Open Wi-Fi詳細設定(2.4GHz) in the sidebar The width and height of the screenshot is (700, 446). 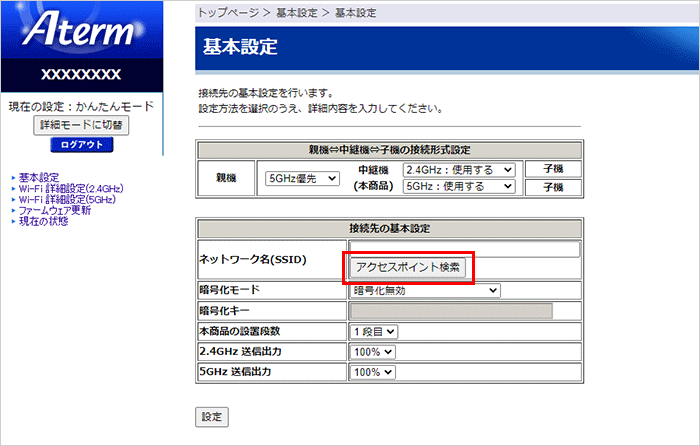(70, 188)
